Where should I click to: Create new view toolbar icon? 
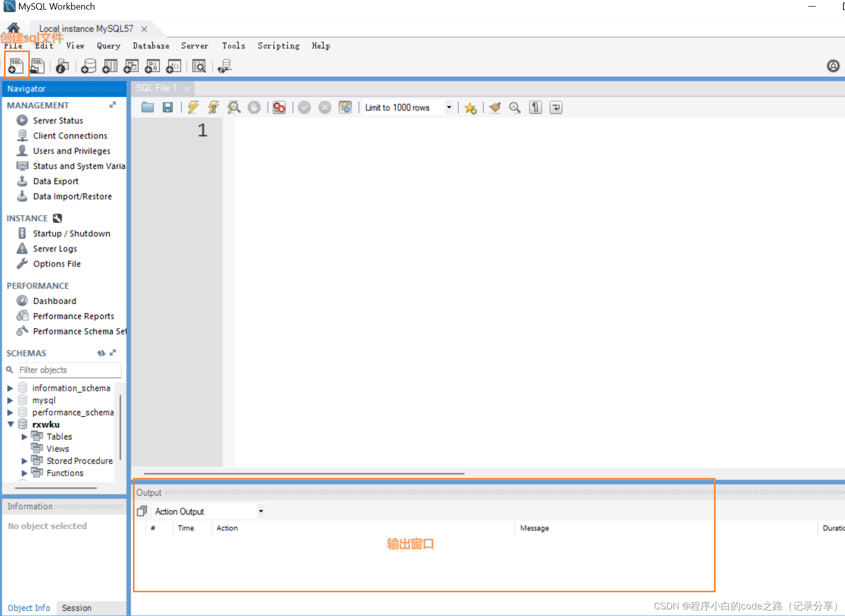pyautogui.click(x=131, y=66)
